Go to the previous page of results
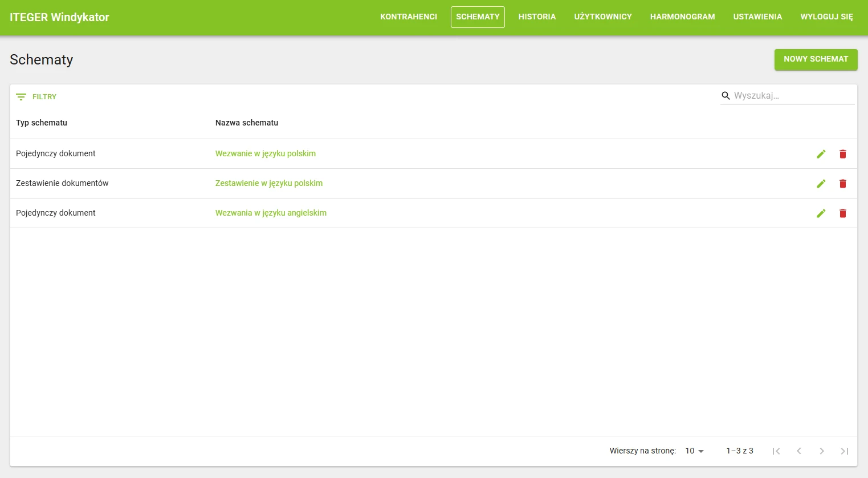 click(x=799, y=451)
